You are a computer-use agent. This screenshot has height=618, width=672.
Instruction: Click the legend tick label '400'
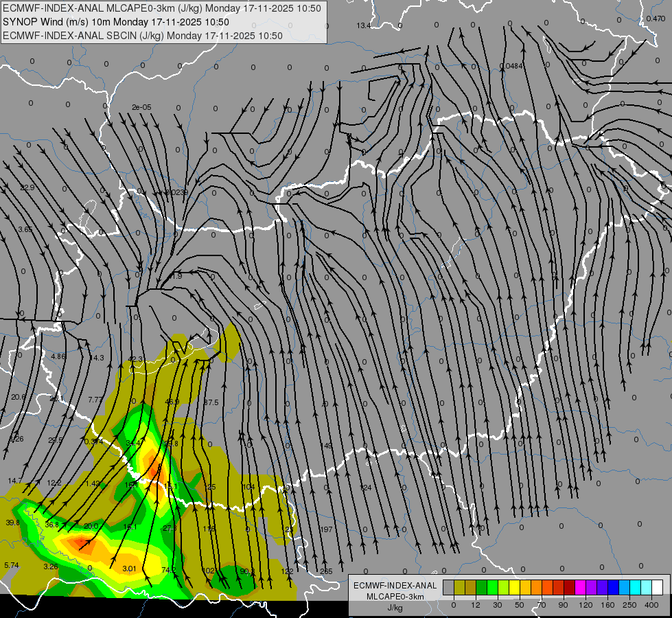point(651,605)
